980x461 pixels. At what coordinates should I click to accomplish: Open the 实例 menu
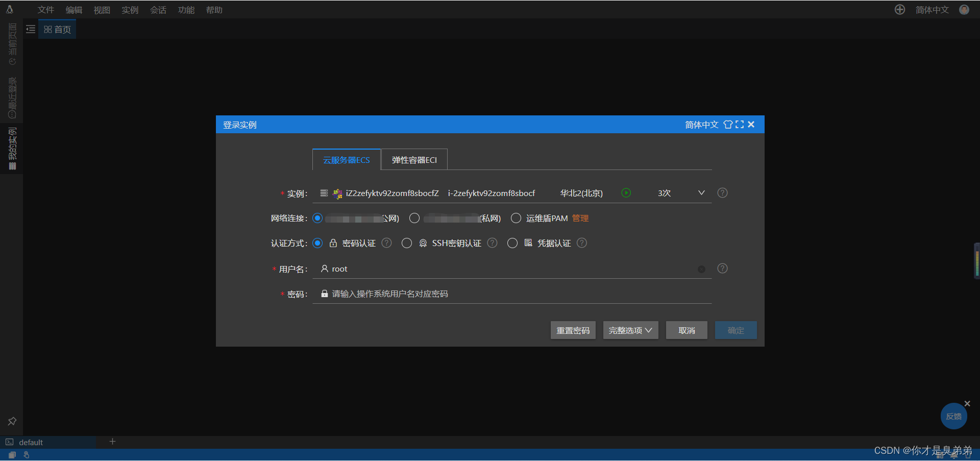pyautogui.click(x=130, y=10)
